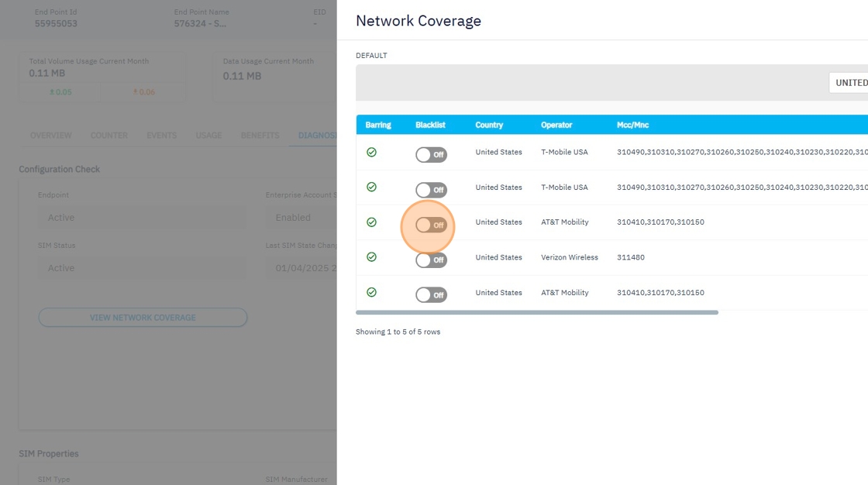Viewport: 868px width, 485px height.
Task: Click the Mcc/Mnc codes in the last AT&T Mobility row
Action: [660, 293]
